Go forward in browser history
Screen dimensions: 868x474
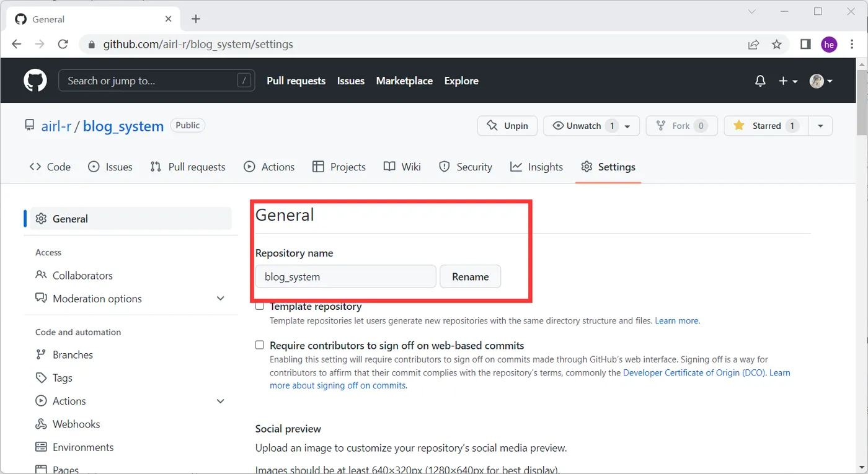[40, 44]
